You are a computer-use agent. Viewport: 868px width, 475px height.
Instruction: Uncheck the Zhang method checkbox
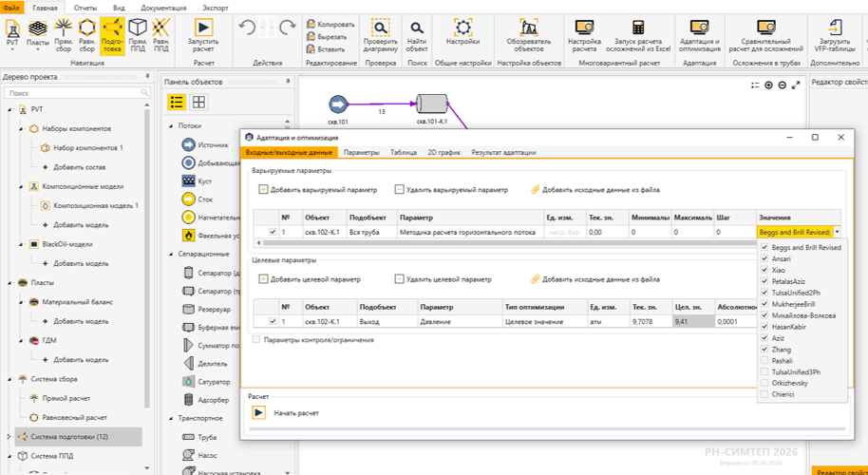tap(764, 350)
